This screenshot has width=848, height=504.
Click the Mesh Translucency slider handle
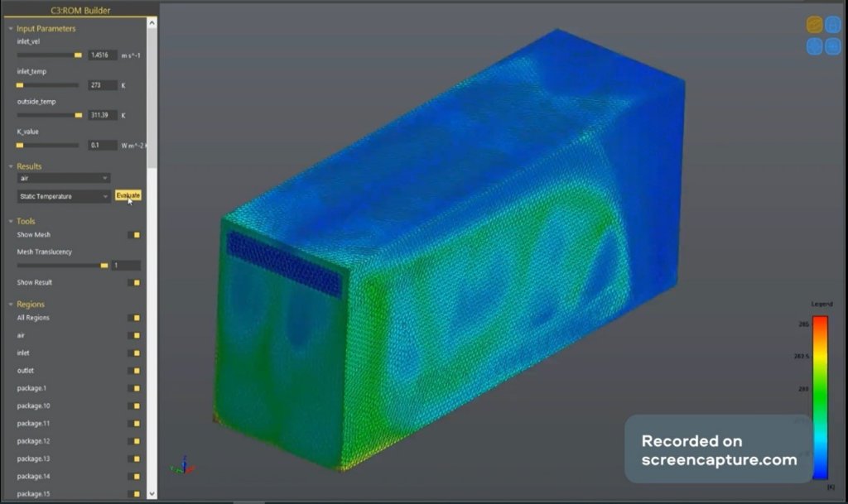click(x=104, y=266)
